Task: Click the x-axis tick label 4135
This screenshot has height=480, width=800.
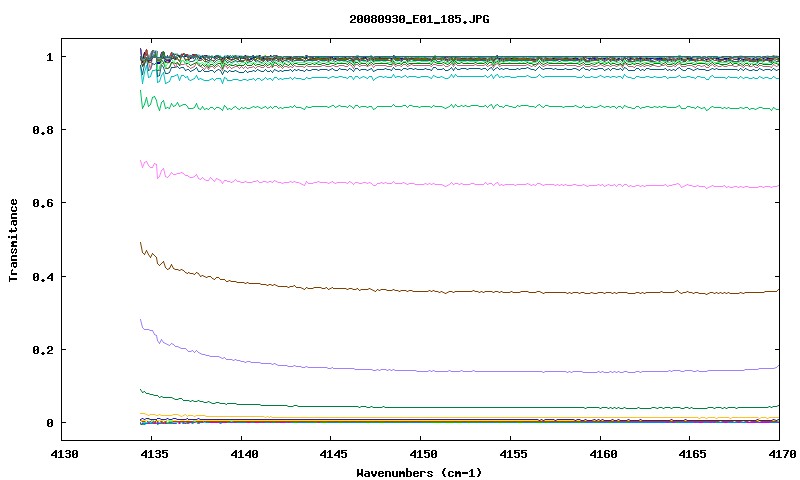Action: [x=154, y=453]
